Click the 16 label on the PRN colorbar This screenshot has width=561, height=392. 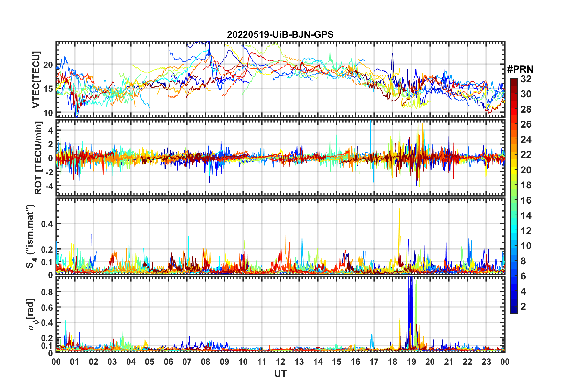pos(526,200)
